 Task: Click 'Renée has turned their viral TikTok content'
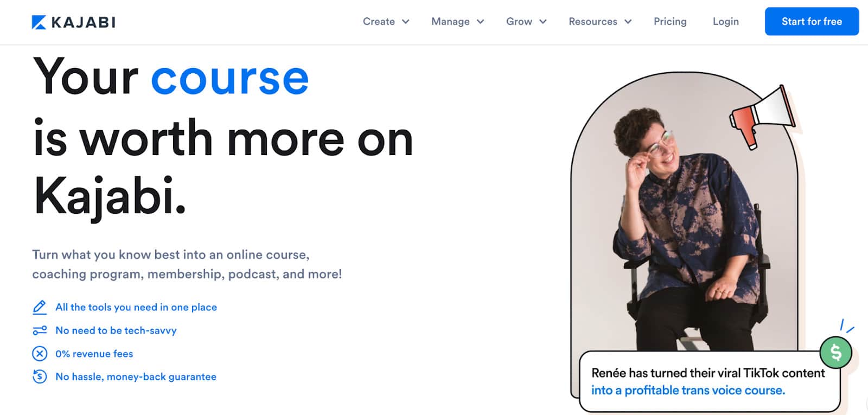[708, 373]
